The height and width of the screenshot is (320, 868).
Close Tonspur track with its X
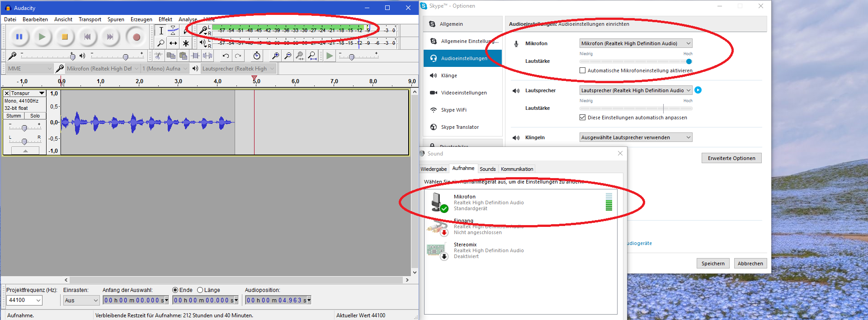click(x=7, y=93)
